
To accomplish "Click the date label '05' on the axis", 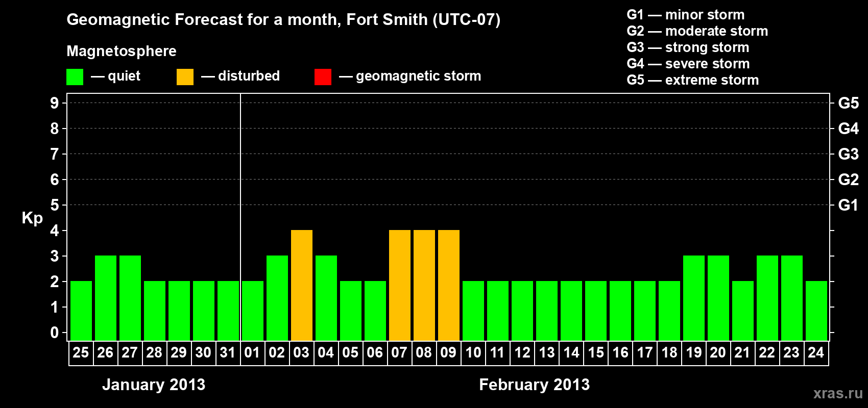I will click(x=350, y=352).
